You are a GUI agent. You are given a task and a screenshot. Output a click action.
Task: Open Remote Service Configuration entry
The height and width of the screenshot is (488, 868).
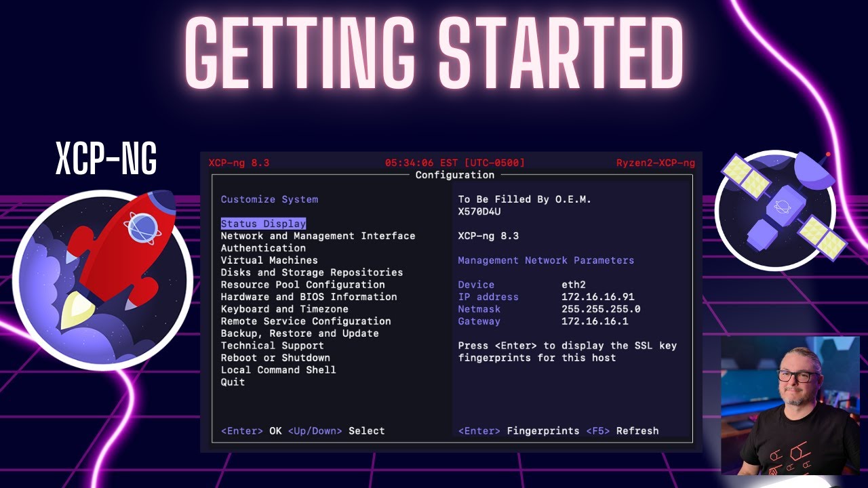coord(306,321)
